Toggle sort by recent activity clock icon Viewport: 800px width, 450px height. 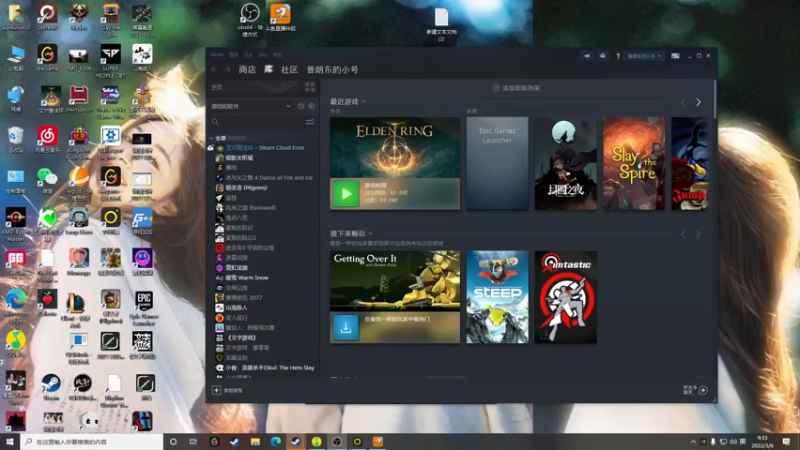point(301,106)
